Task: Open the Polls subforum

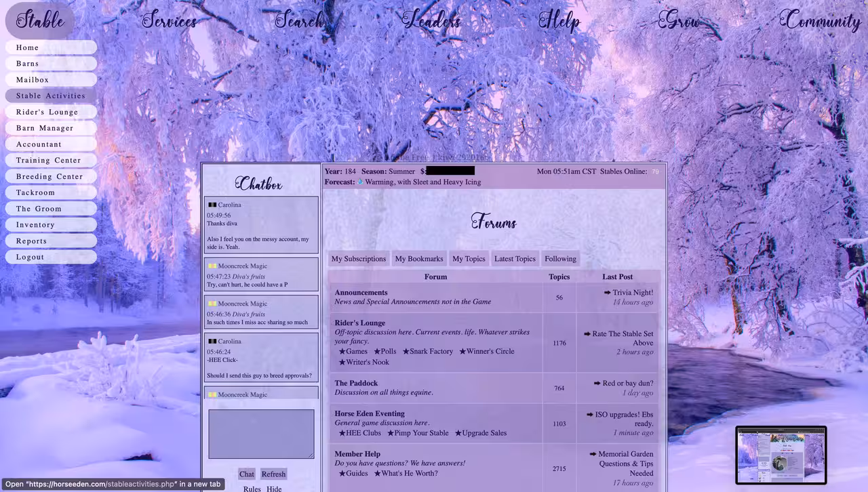Action: coord(385,352)
